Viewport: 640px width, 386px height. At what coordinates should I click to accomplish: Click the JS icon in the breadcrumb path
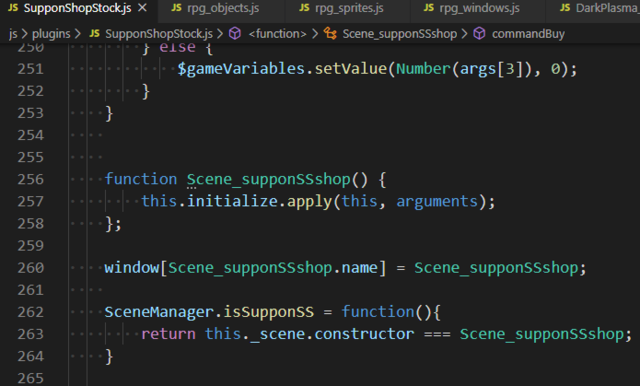(x=94, y=33)
